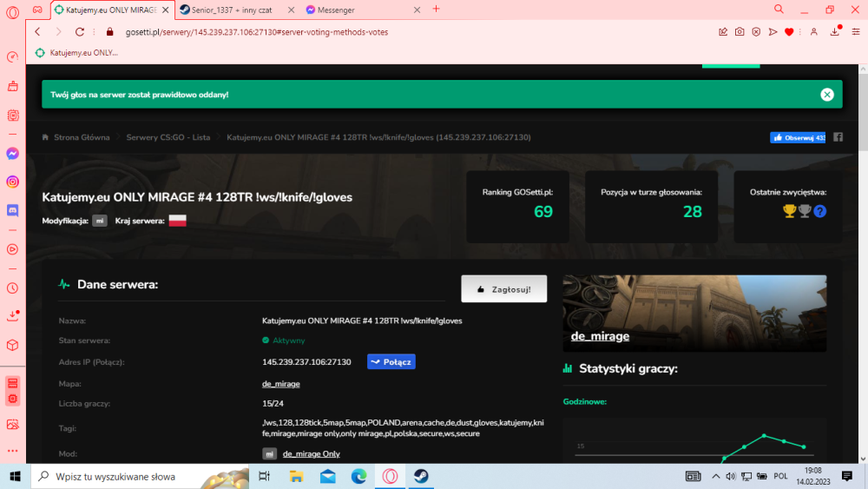Click the address bar URL
This screenshot has height=489, width=868.
point(257,32)
